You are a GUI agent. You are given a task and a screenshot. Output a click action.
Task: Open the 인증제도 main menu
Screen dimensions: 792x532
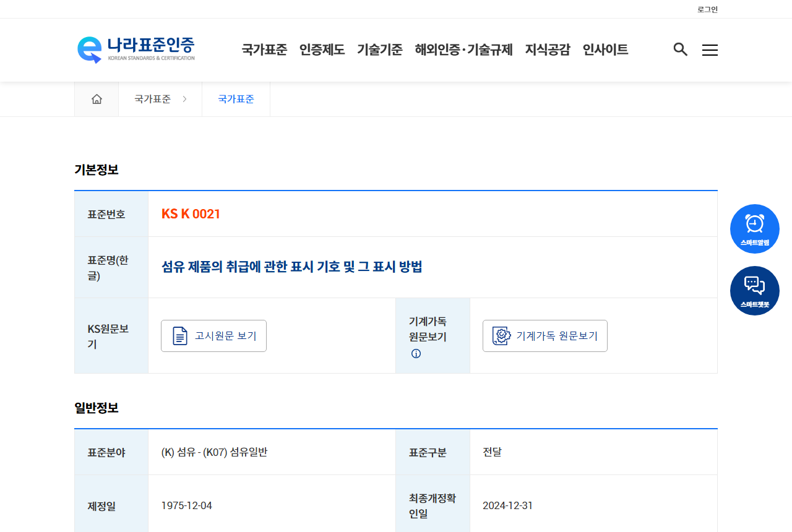322,49
